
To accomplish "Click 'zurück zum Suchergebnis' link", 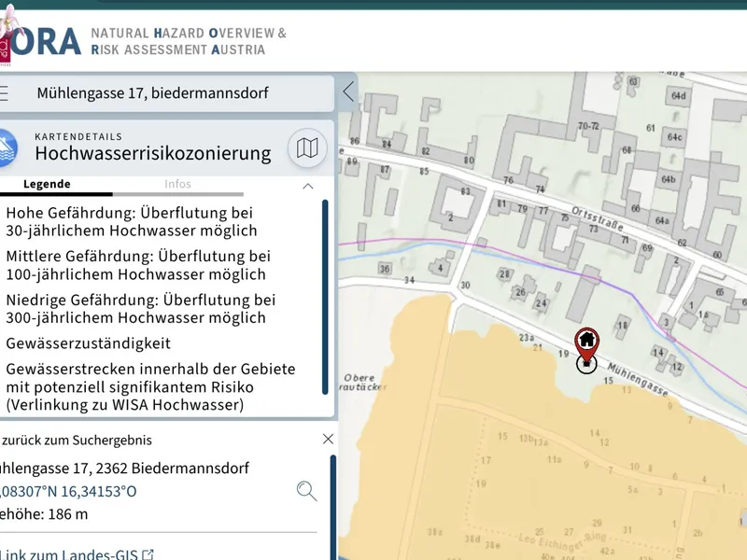I will [x=77, y=440].
